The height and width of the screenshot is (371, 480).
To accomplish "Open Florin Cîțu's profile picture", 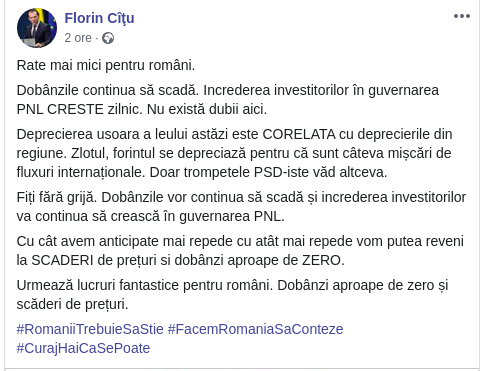I will coord(37,28).
